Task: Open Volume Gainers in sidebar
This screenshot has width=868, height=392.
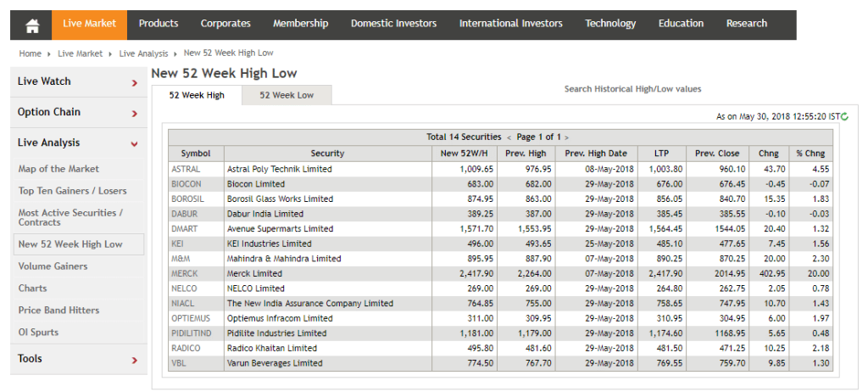Action: click(53, 266)
